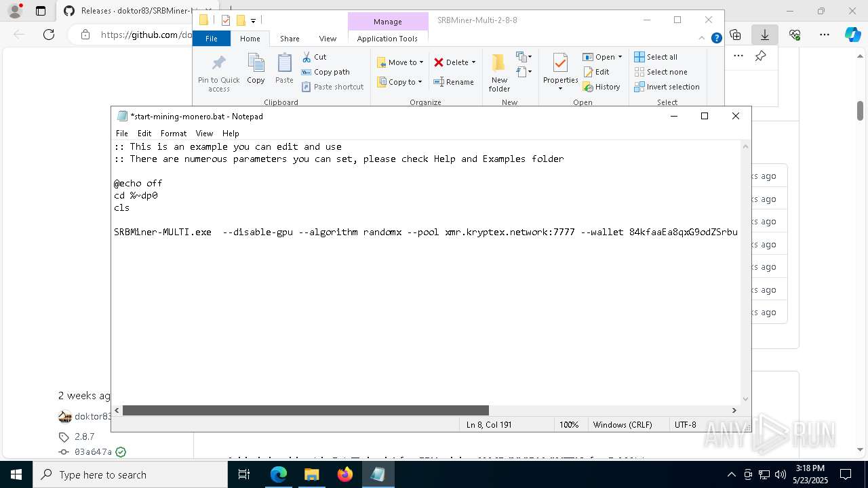Open Quick Access Toolbar customize arrow
This screenshot has width=868, height=488.
[253, 20]
